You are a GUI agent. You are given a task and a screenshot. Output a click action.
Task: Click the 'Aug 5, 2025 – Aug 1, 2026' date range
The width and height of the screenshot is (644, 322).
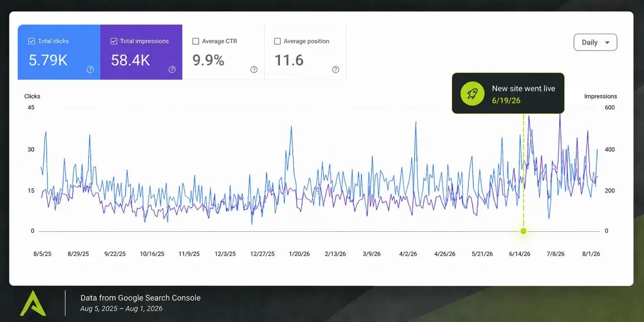click(122, 309)
